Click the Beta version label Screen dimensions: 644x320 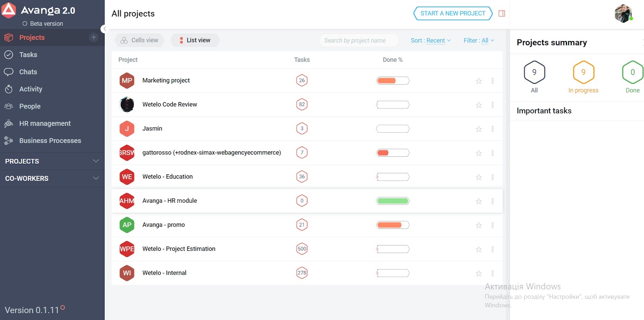coord(46,24)
